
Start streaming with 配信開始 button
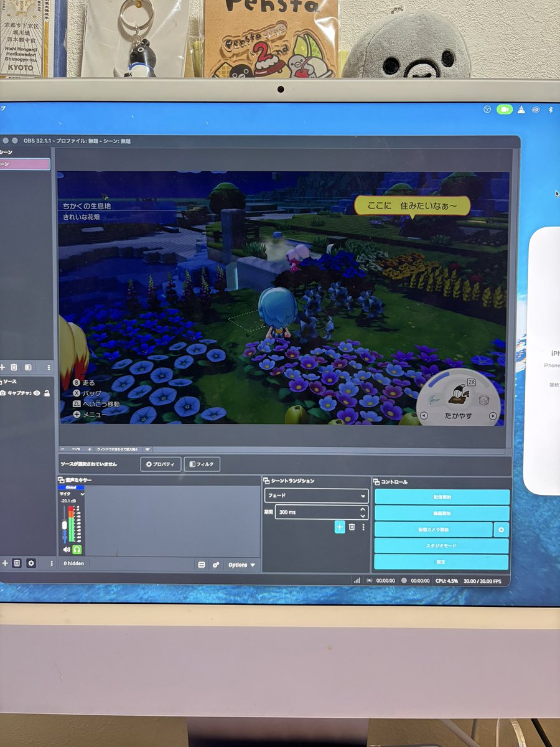(442, 497)
